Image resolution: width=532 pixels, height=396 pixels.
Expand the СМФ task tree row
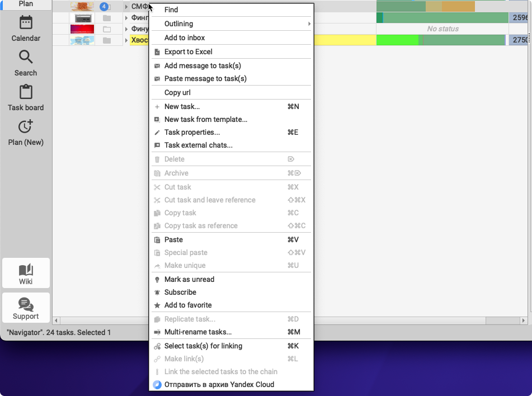coord(126,7)
